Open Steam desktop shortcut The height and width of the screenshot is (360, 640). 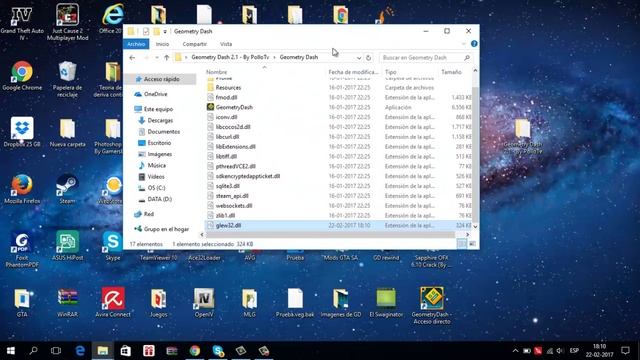click(x=67, y=189)
